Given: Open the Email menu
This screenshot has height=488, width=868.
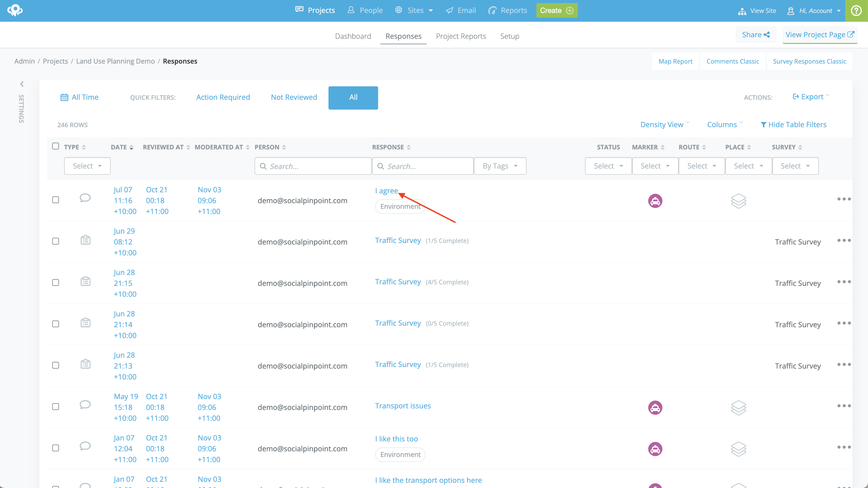Looking at the screenshot, I should coord(461,10).
